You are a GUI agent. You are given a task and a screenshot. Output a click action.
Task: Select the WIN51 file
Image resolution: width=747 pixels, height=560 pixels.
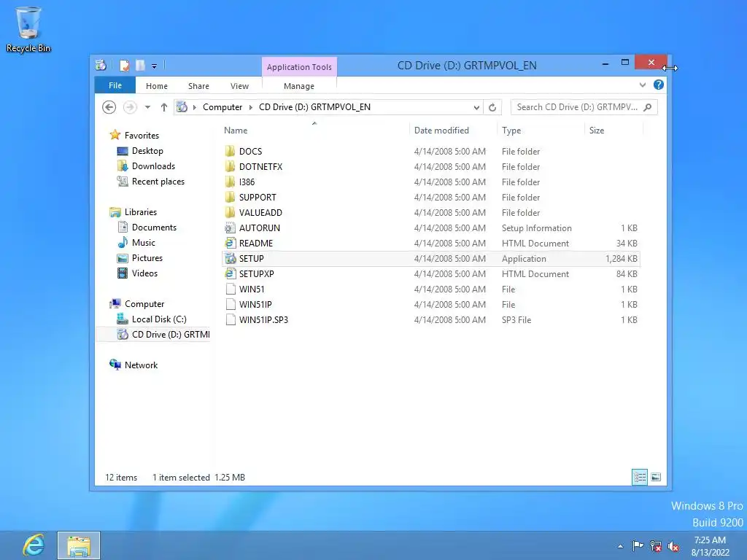430,289
